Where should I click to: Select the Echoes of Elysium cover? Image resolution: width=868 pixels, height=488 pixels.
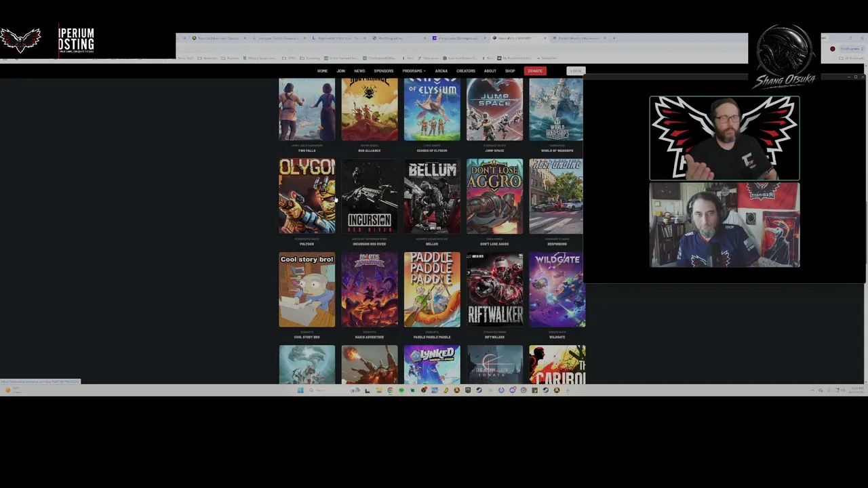point(432,110)
